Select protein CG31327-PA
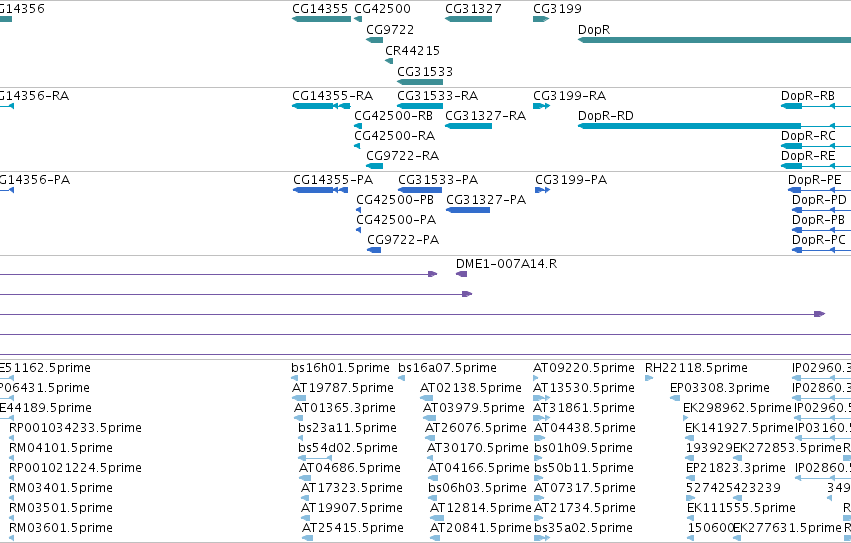The height and width of the screenshot is (543, 851). coord(468,210)
